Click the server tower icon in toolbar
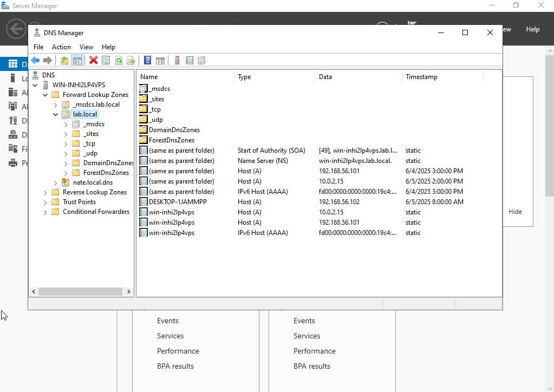Viewport: 554px width, 392px height. (177, 60)
